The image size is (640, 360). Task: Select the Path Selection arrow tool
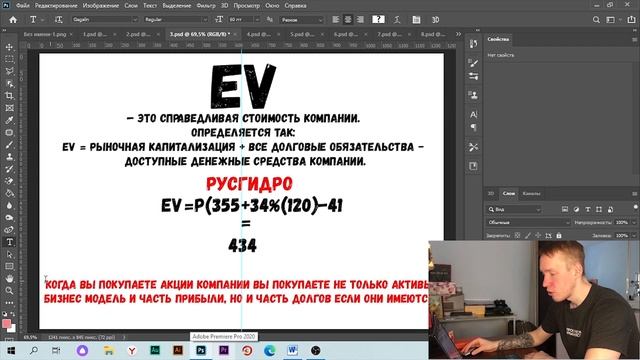coord(9,254)
